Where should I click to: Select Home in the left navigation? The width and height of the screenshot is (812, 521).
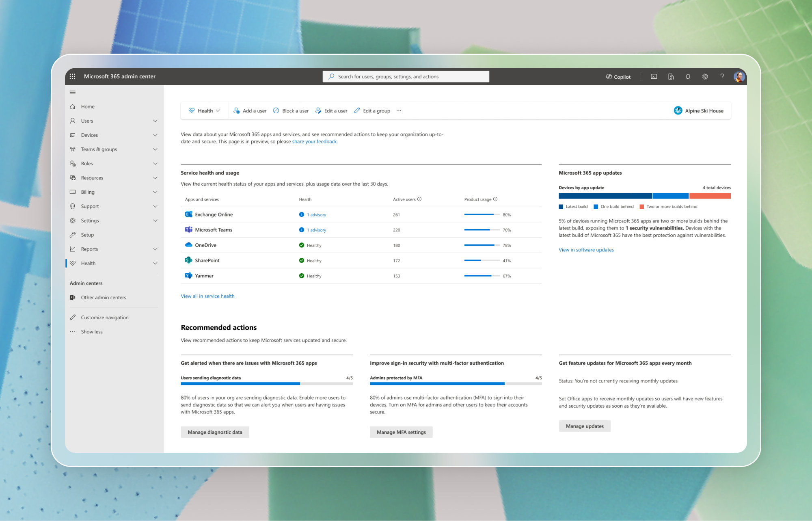coord(88,106)
